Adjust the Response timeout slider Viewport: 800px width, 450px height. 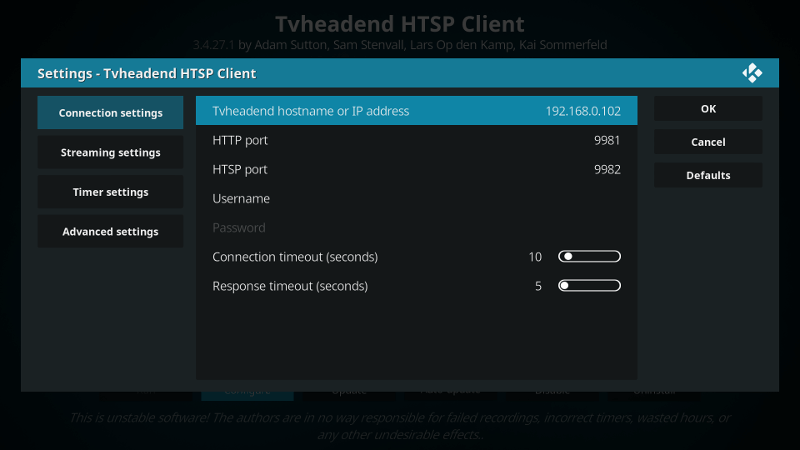tap(589, 286)
